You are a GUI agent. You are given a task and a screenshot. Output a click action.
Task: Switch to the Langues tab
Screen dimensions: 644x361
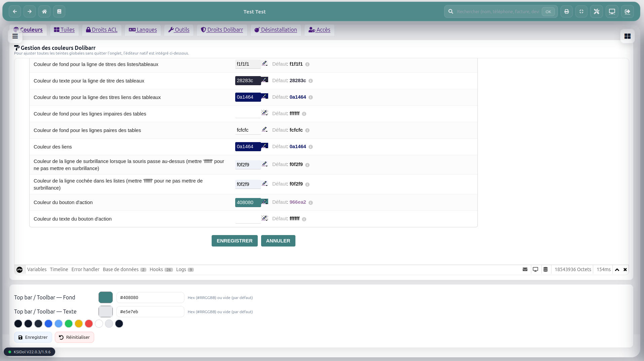[x=143, y=30]
